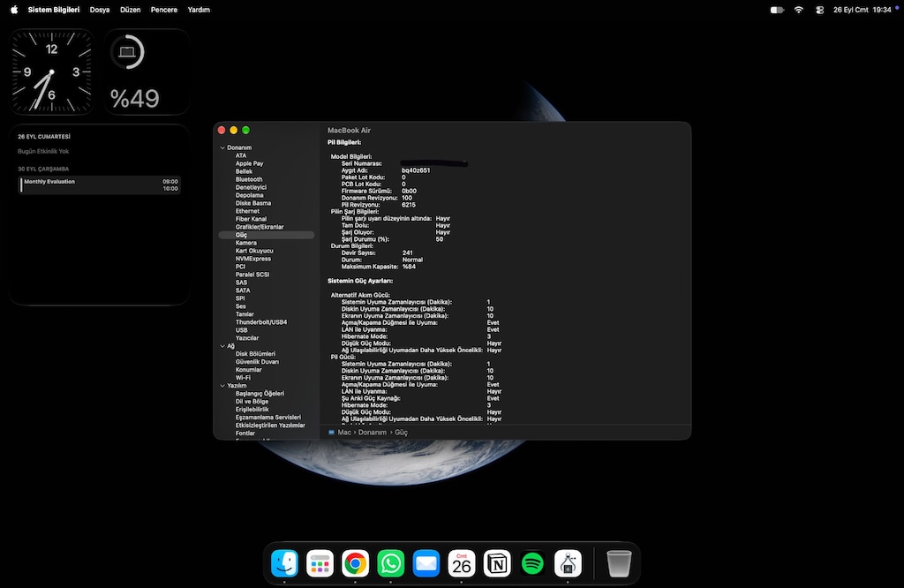Viewport: 904px width, 588px height.
Task: Open Finder from the dock
Action: 285,563
